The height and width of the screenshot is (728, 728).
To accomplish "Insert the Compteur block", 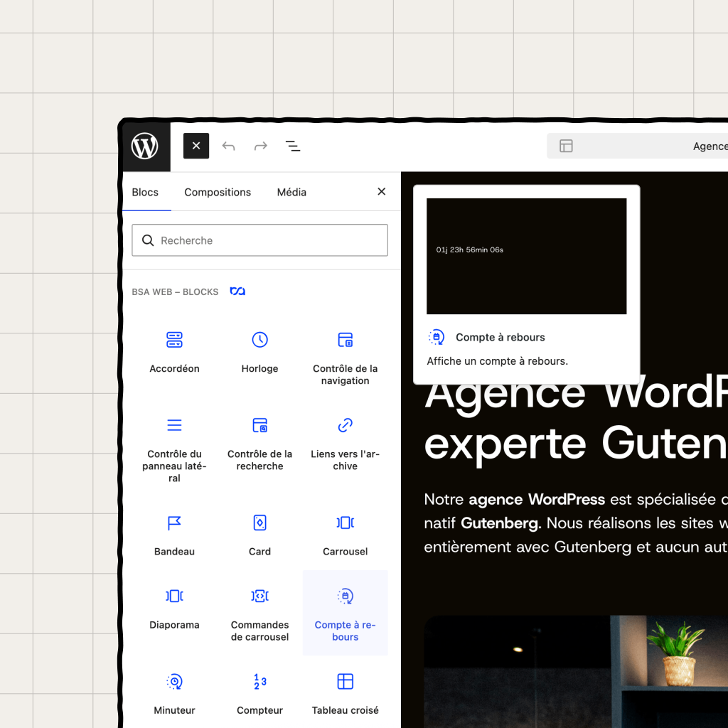I will (259, 692).
